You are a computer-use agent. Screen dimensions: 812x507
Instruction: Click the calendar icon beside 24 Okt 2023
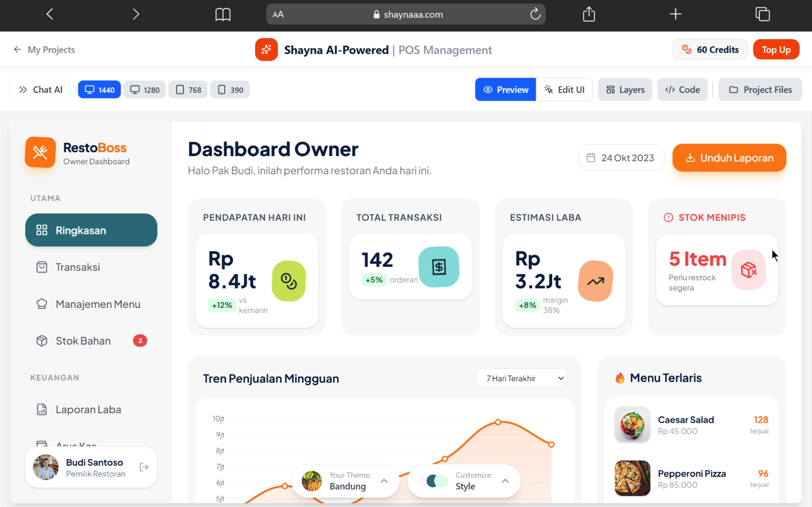591,157
